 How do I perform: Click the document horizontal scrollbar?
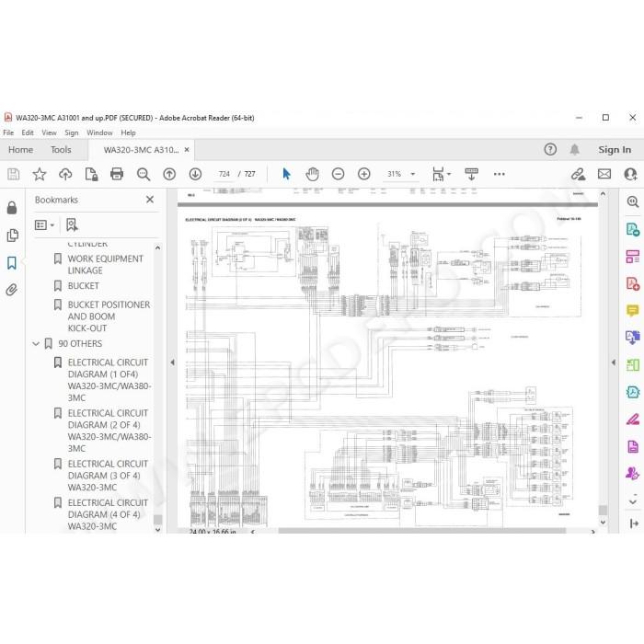point(421,531)
